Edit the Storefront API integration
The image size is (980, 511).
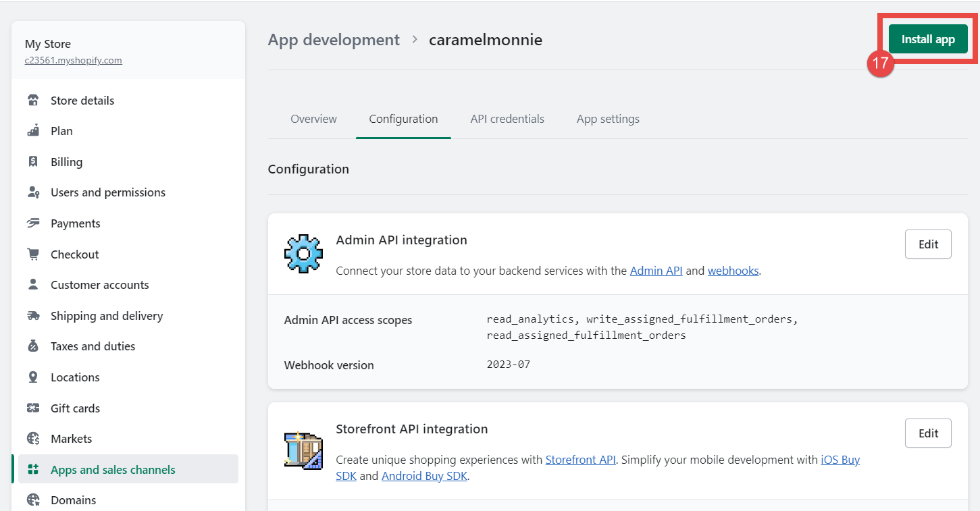(x=928, y=433)
